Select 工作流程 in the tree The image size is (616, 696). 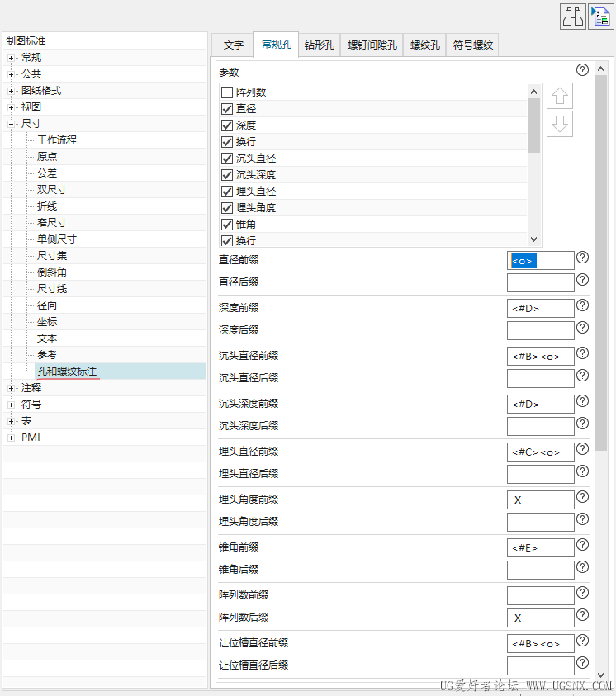pos(57,140)
